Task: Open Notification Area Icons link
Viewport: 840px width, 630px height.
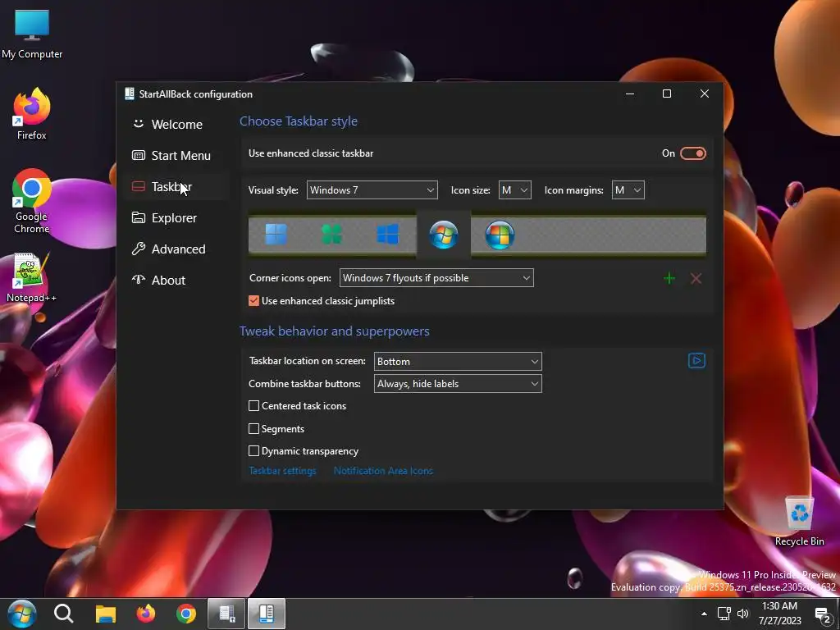Action: click(x=383, y=470)
